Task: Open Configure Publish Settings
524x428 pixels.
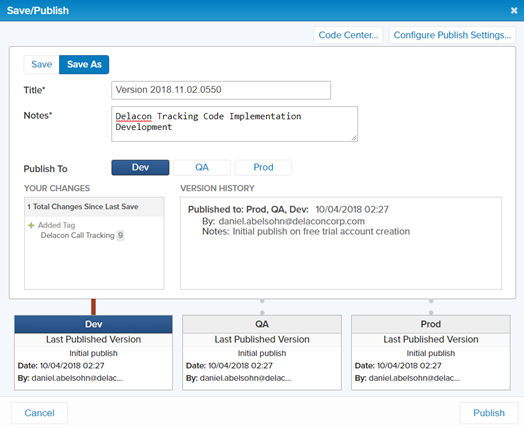Action: pos(452,35)
